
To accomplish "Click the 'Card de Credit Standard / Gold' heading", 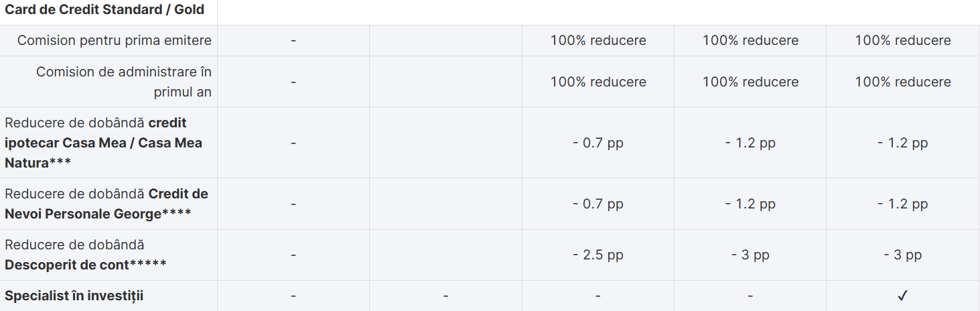I will pyautogui.click(x=104, y=10).
